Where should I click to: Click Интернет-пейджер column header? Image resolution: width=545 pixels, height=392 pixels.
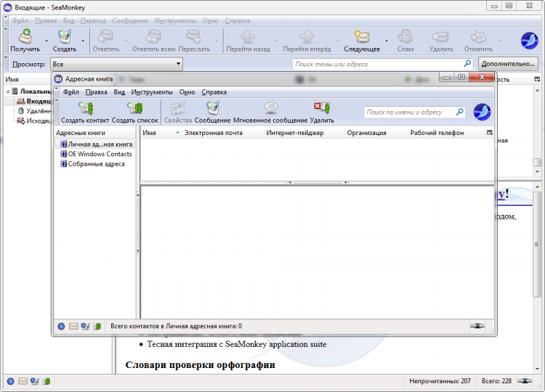(304, 133)
